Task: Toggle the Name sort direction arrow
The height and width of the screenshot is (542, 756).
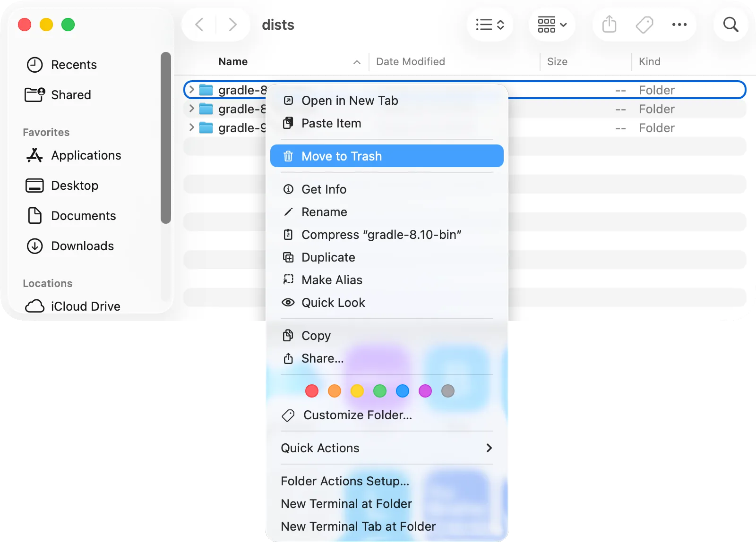Action: point(357,62)
